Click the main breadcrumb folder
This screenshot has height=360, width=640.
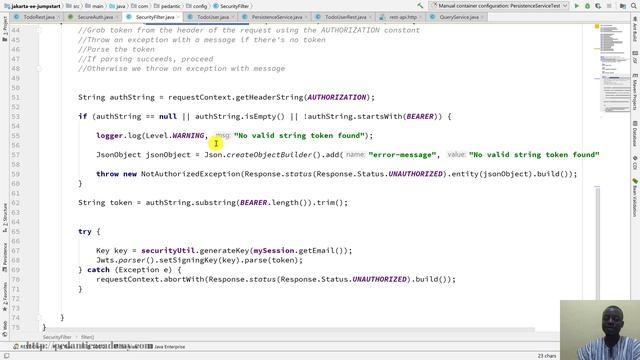[x=94, y=6]
